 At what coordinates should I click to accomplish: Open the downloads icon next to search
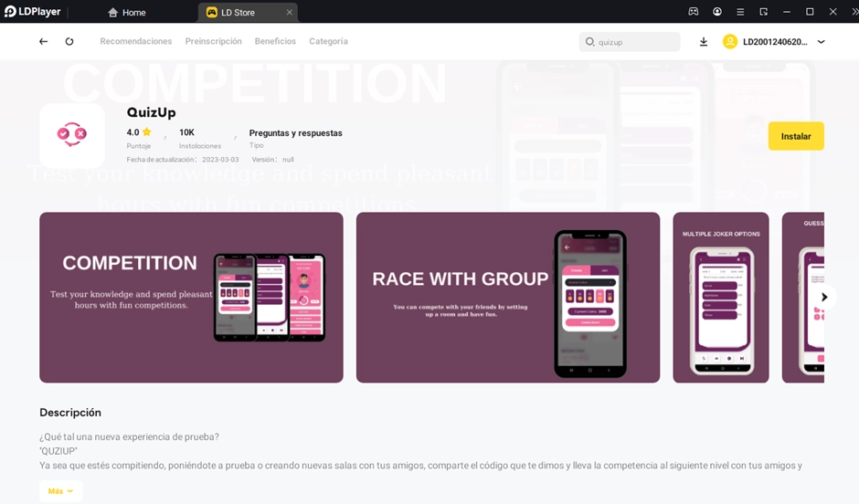coord(704,42)
